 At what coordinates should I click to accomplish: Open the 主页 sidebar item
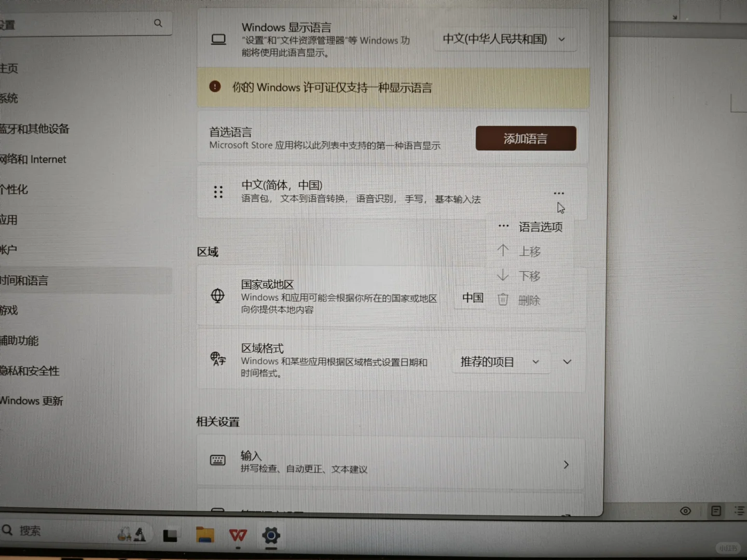point(9,68)
